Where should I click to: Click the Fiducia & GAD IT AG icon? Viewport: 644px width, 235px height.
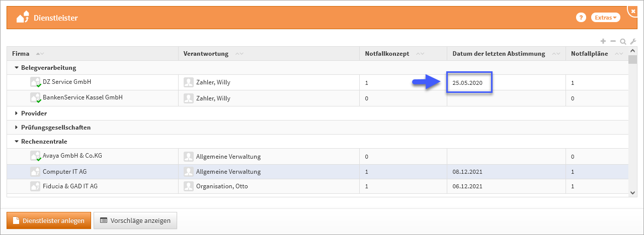point(35,186)
